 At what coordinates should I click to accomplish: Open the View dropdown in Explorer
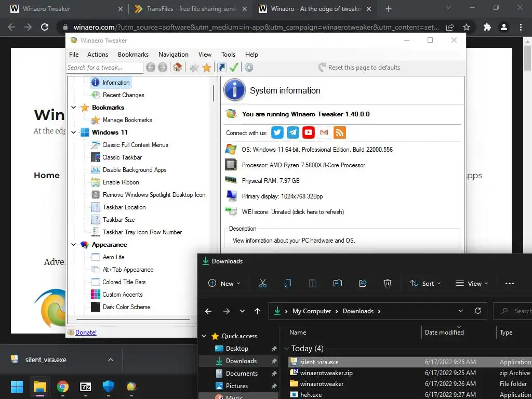472,283
